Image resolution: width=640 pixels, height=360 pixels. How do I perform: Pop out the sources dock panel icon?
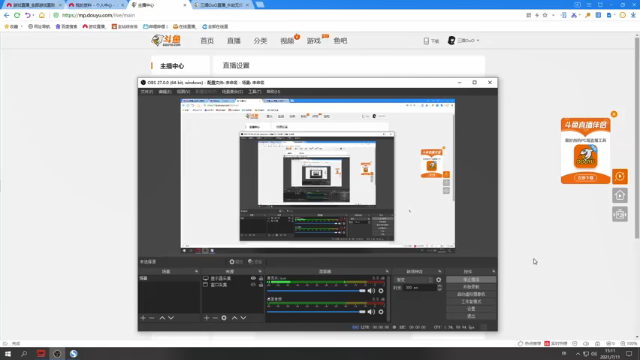point(260,271)
